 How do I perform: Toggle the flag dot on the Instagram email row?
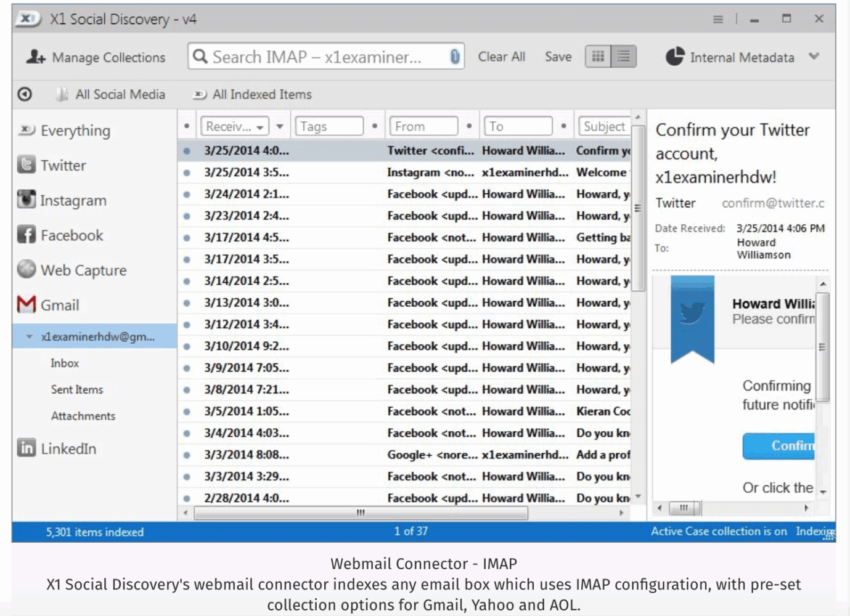pyautogui.click(x=187, y=172)
